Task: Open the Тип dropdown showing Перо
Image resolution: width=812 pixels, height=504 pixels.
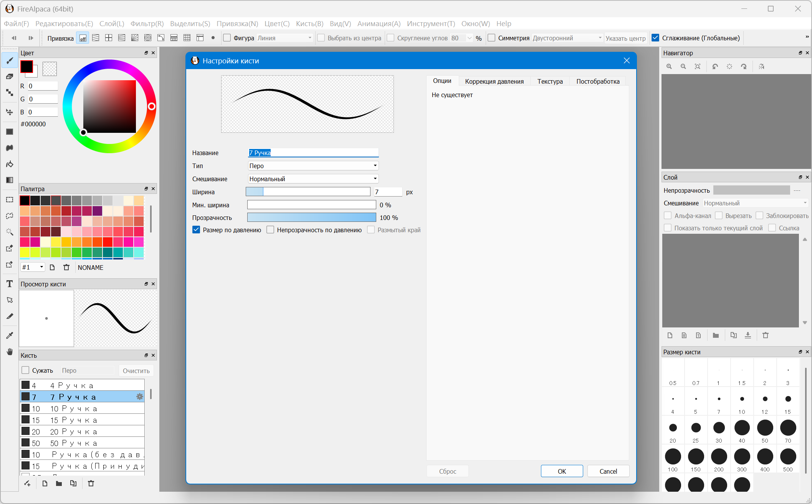Action: [313, 166]
